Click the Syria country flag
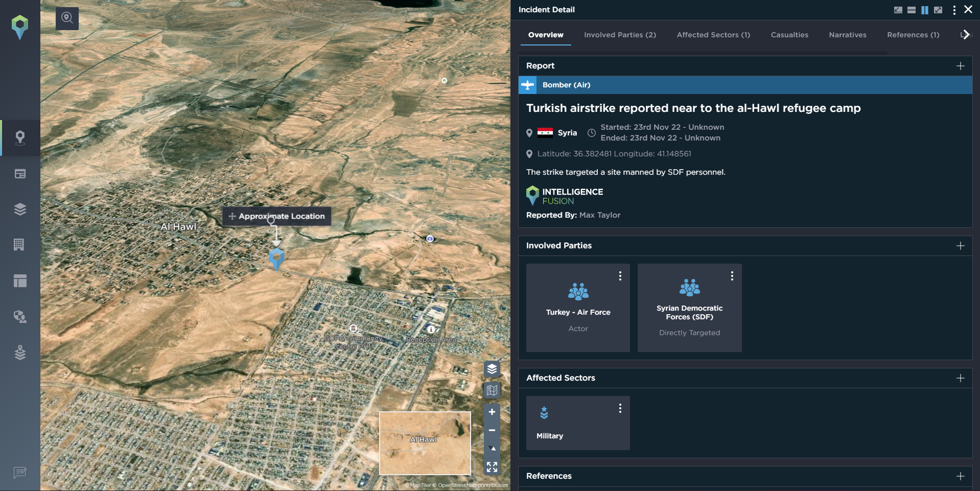 click(545, 133)
